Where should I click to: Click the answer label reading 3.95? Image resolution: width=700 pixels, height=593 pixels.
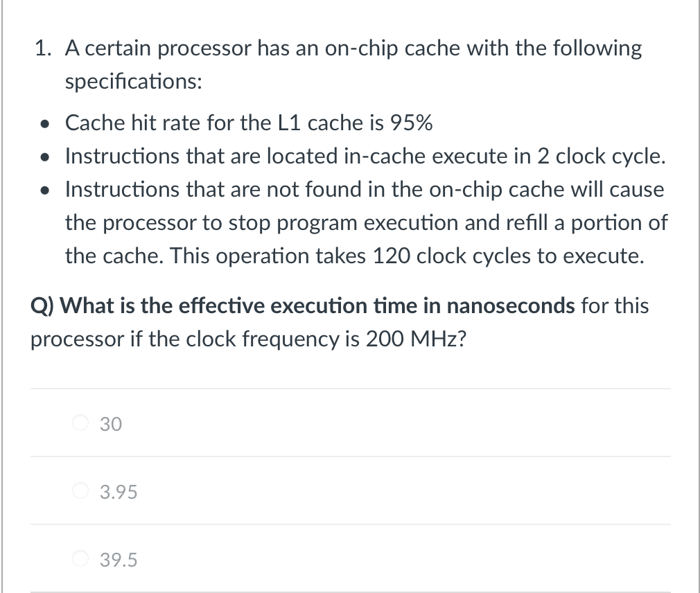[x=118, y=491]
